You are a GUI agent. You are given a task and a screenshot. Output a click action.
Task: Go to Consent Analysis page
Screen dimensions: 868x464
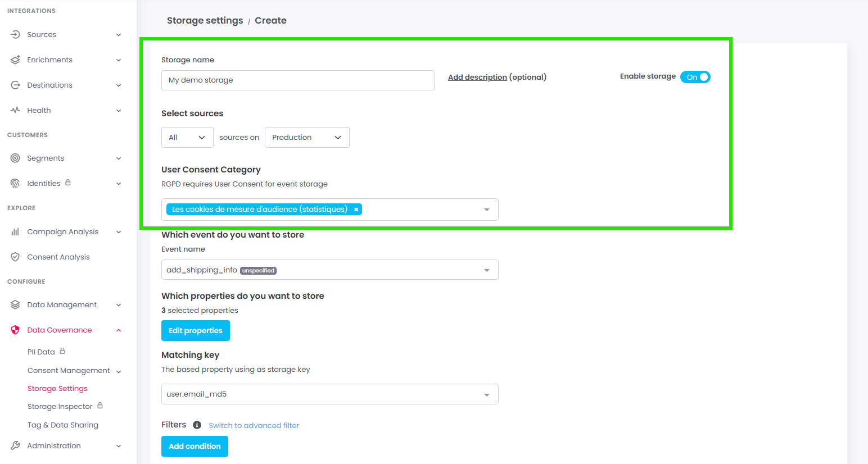click(58, 257)
